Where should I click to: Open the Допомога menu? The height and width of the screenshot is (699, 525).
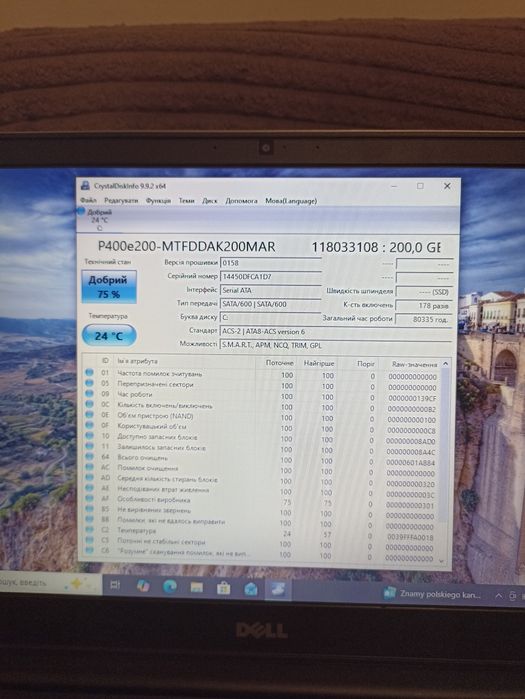pyautogui.click(x=241, y=201)
